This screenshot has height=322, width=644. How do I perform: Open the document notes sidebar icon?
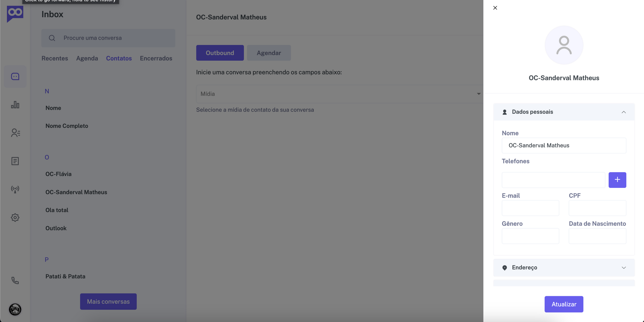point(15,161)
